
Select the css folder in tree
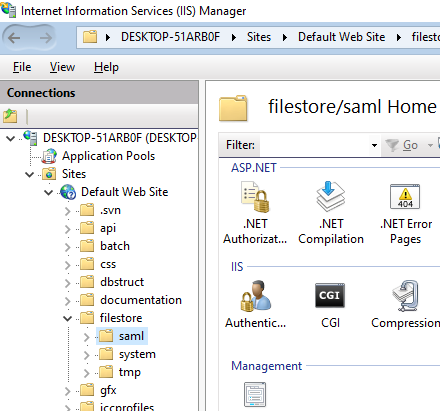(108, 264)
